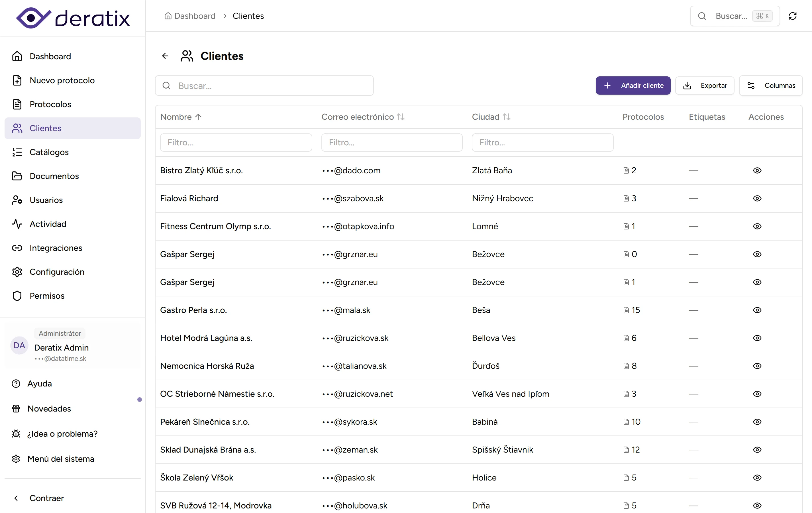Image resolution: width=812 pixels, height=513 pixels.
Task: Click the ¿Idea o problema? bug icon
Action: [x=16, y=434]
